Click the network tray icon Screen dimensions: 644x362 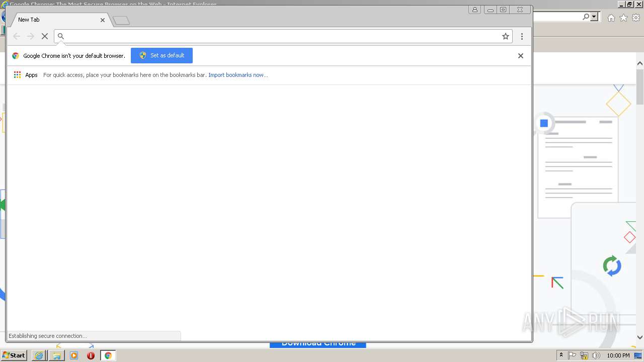(584, 355)
